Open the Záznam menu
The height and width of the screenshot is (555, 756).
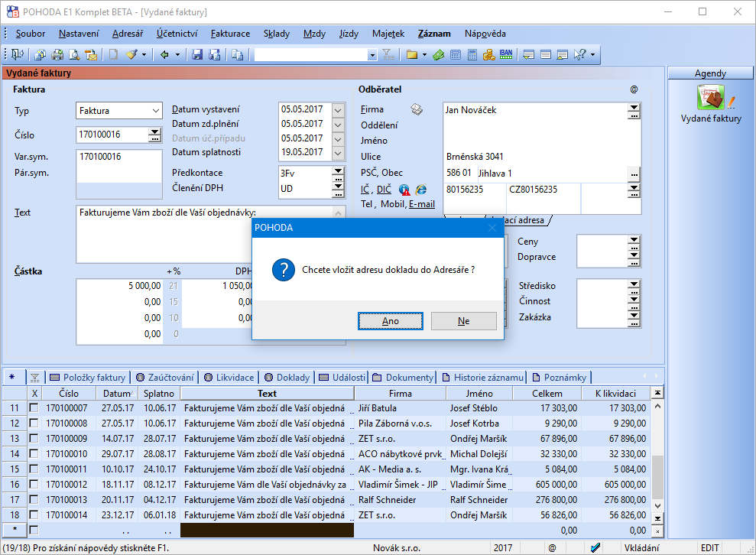click(434, 34)
